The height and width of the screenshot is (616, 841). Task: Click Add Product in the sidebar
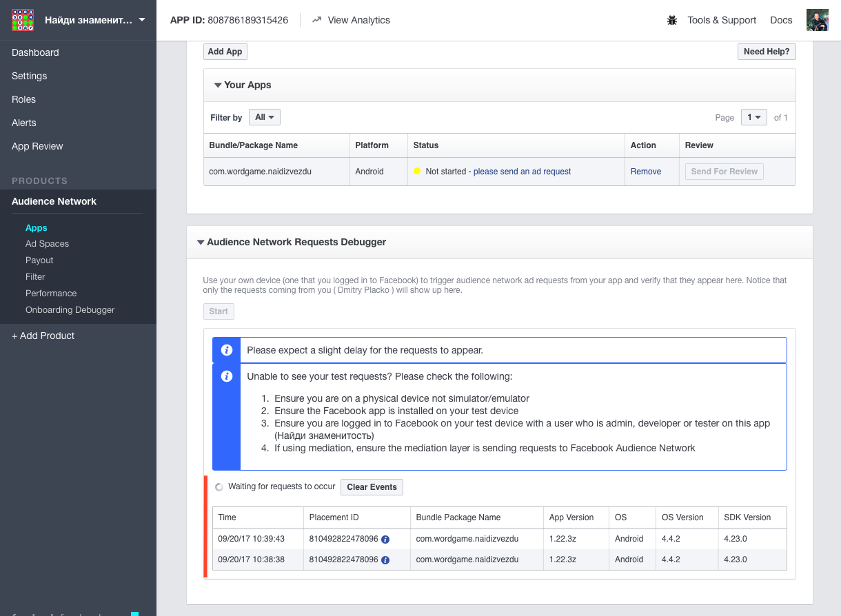[x=43, y=336]
